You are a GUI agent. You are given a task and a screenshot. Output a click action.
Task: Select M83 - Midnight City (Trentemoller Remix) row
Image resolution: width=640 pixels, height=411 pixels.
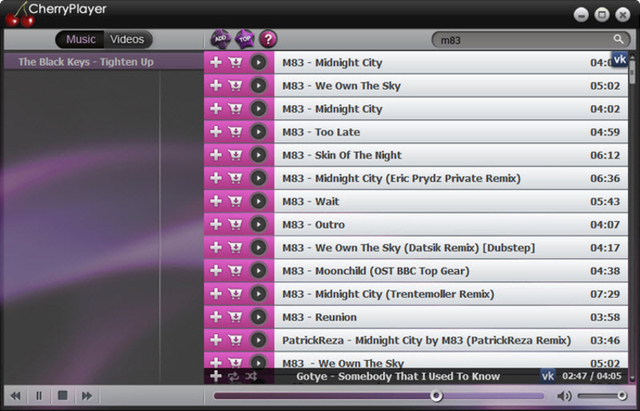(451, 294)
